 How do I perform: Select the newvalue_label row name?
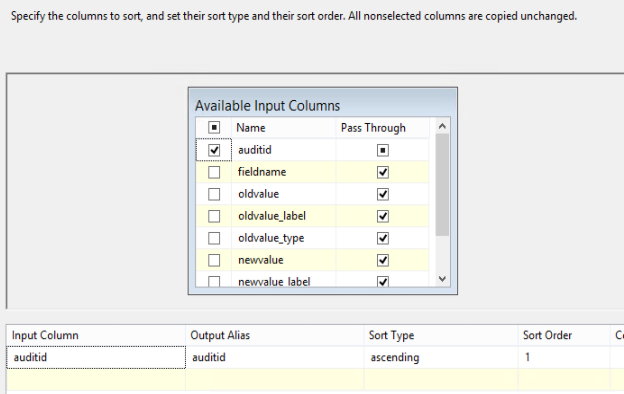pos(274,281)
